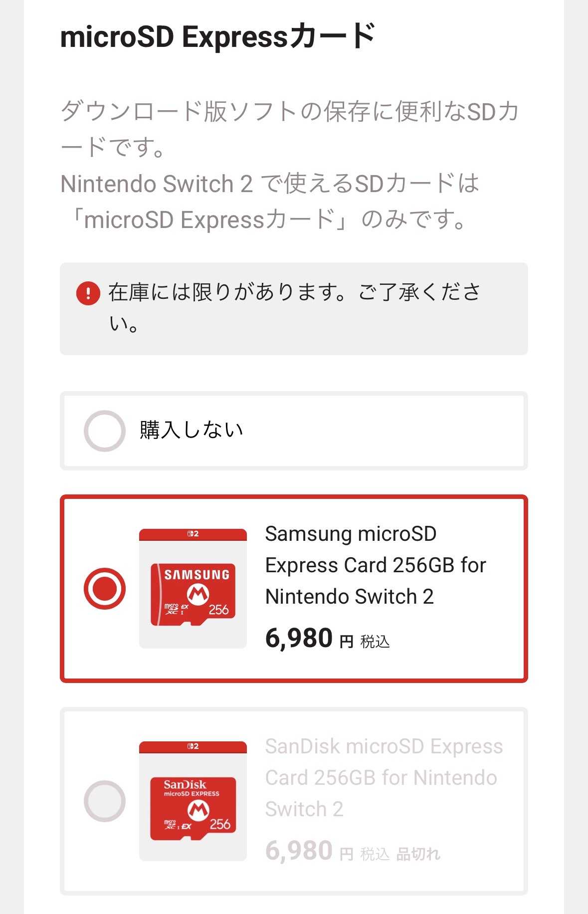The height and width of the screenshot is (914, 588).
Task: Click Switch 2 logo atop Samsung packaging
Action: coord(193,534)
